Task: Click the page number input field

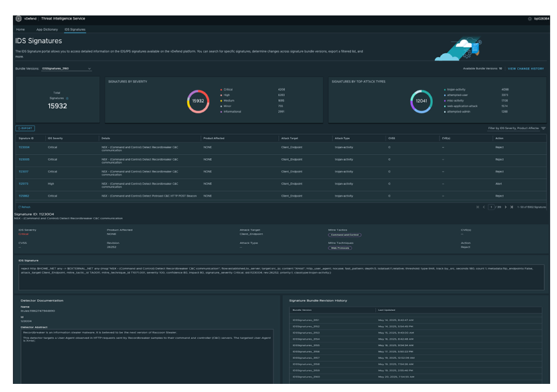Action: (491, 207)
